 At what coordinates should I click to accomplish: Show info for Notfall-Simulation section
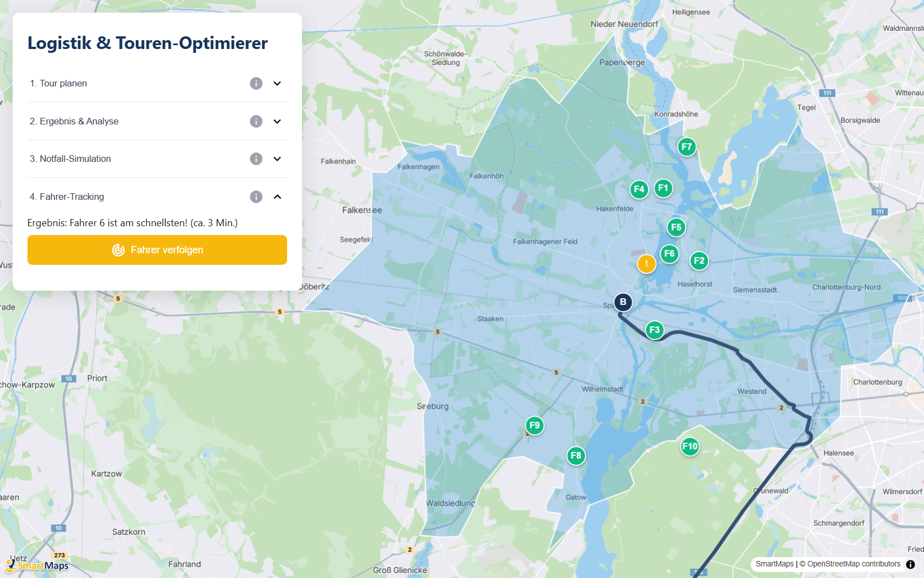pyautogui.click(x=256, y=159)
